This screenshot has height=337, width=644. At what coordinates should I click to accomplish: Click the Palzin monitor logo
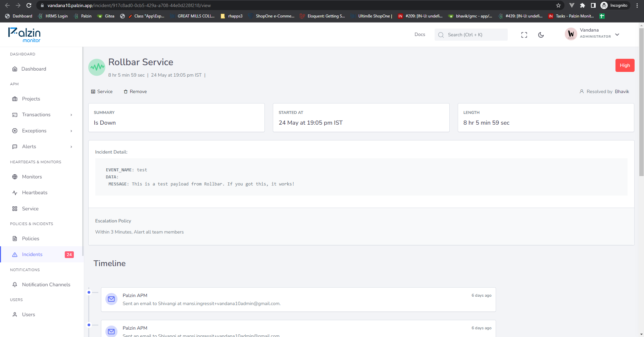pyautogui.click(x=24, y=35)
